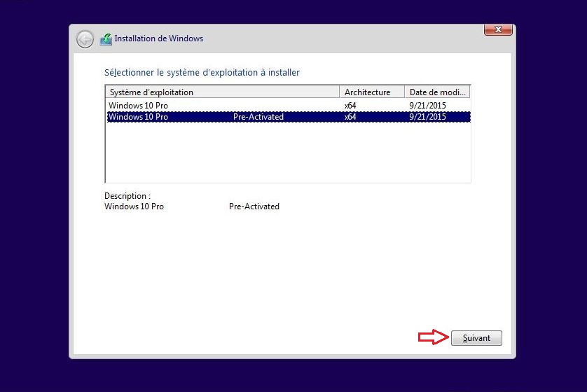Go back with the round arrow button

click(85, 39)
